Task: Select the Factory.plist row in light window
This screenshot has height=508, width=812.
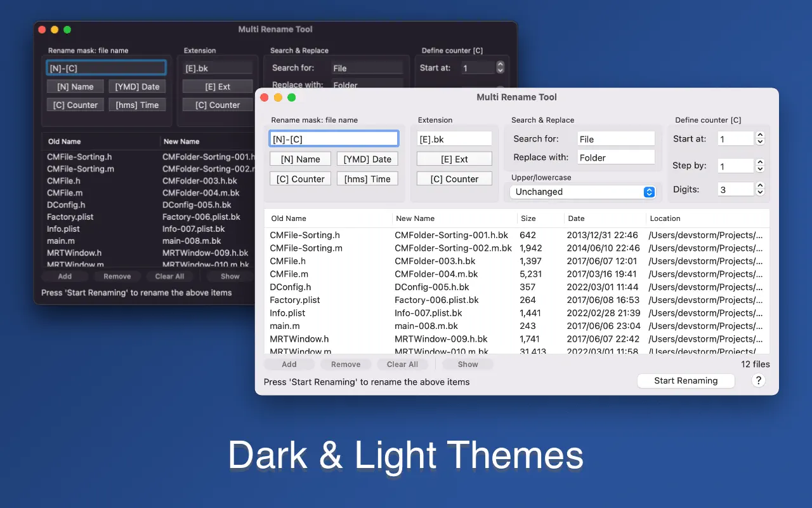Action: click(517, 300)
